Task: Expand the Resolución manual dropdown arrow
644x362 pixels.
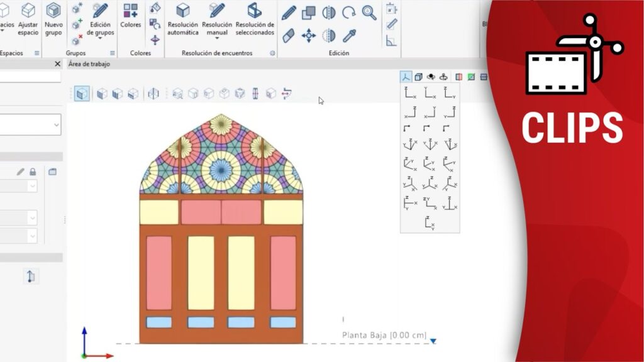Action: tap(217, 38)
